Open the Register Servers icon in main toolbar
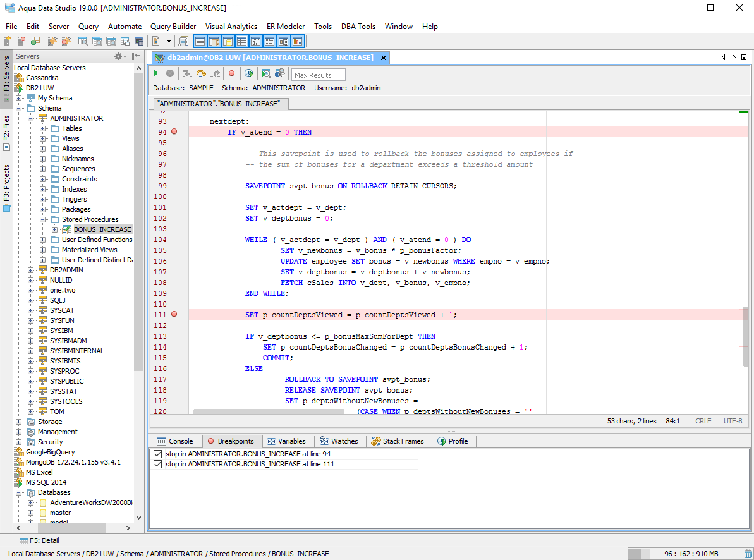The image size is (754, 560). point(8,40)
